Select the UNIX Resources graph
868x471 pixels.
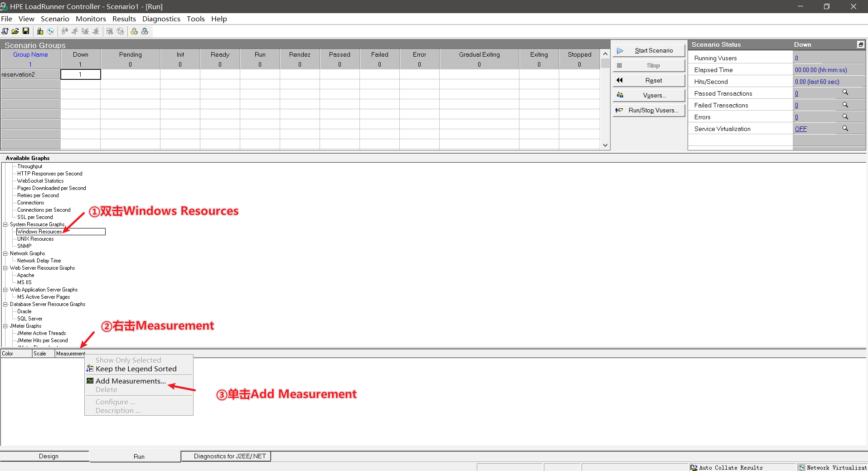click(x=35, y=239)
